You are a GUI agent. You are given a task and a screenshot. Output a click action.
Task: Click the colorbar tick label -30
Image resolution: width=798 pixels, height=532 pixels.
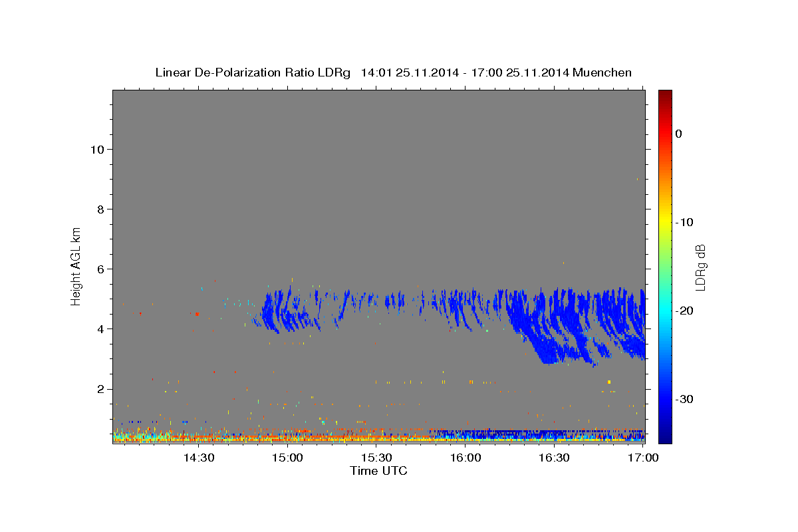pos(684,399)
